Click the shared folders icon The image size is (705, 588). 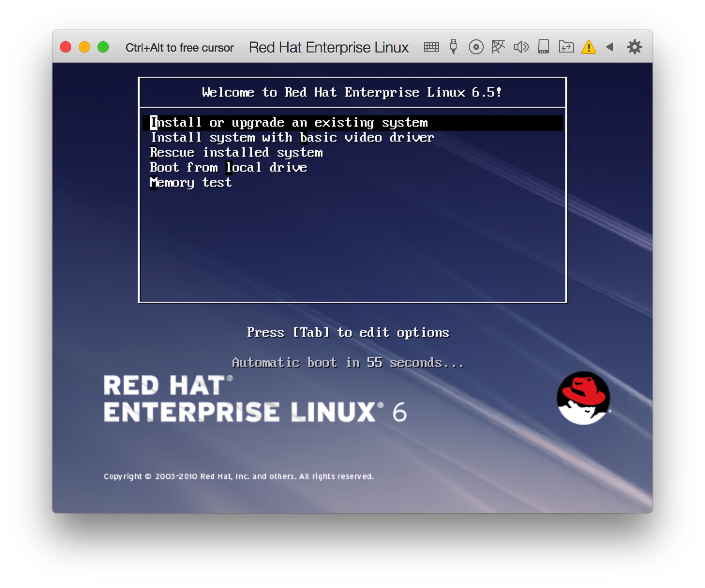566,47
